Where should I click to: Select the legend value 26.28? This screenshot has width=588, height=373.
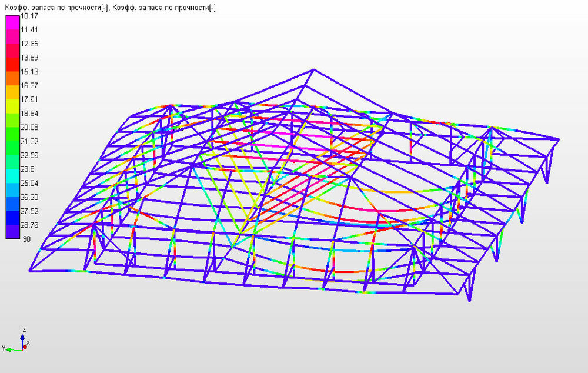(29, 197)
